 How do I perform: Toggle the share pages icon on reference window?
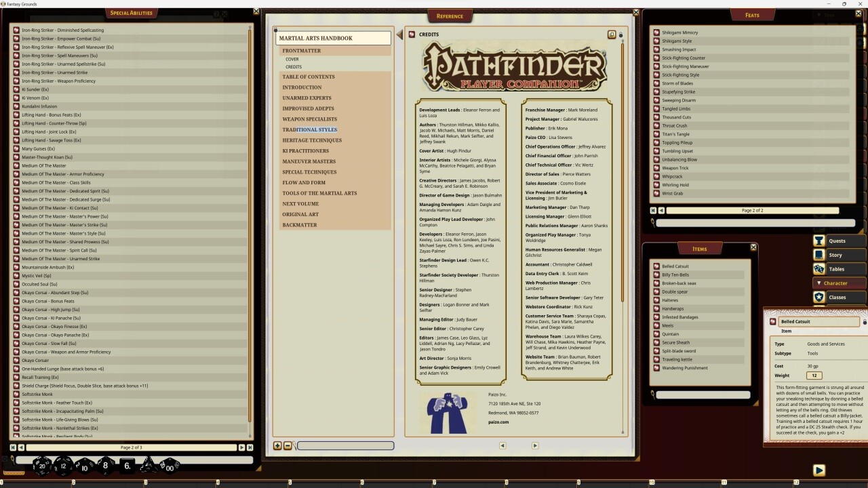(x=612, y=34)
